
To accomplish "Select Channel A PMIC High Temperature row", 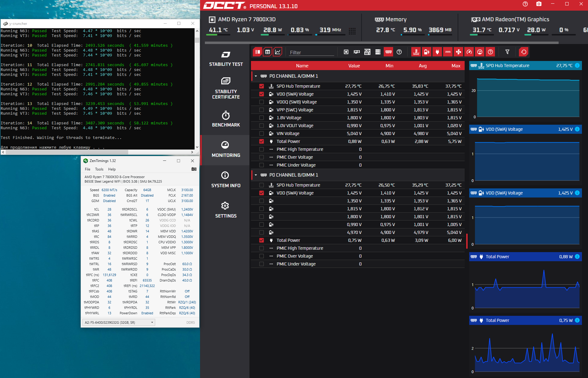I will (x=358, y=149).
